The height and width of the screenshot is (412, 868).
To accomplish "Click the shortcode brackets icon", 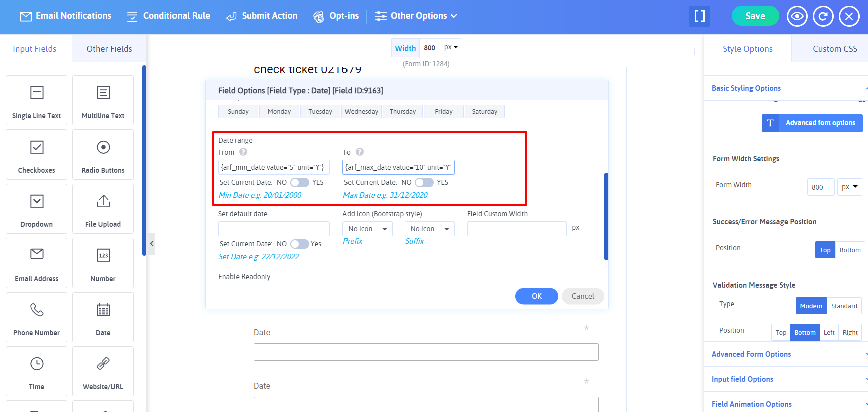I will [699, 16].
